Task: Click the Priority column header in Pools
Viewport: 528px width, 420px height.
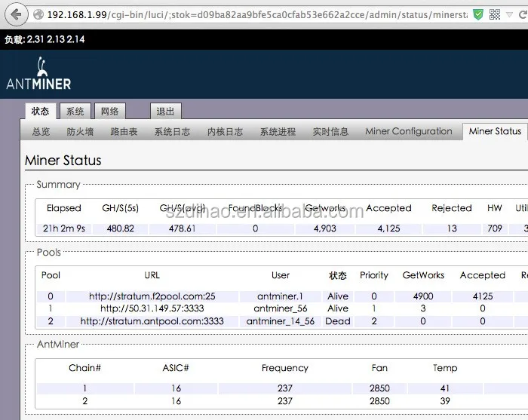Action: point(374,276)
